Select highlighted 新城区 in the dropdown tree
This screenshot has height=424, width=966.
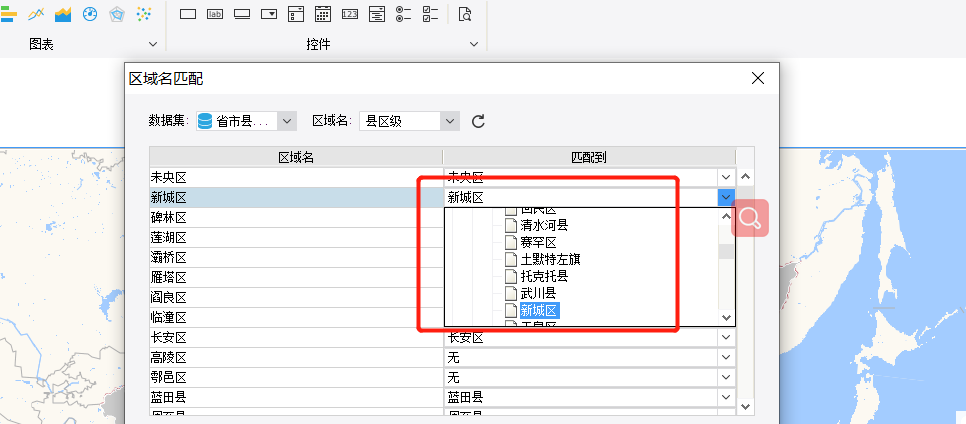[x=539, y=309]
